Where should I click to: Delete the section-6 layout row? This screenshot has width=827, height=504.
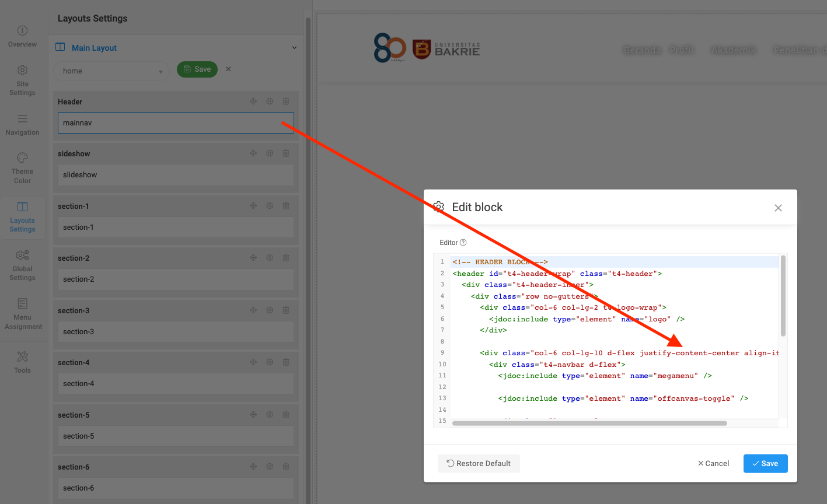(286, 467)
